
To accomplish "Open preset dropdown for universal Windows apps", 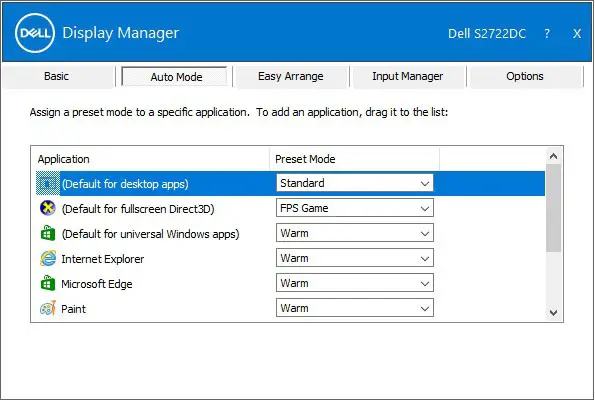I will pos(355,233).
